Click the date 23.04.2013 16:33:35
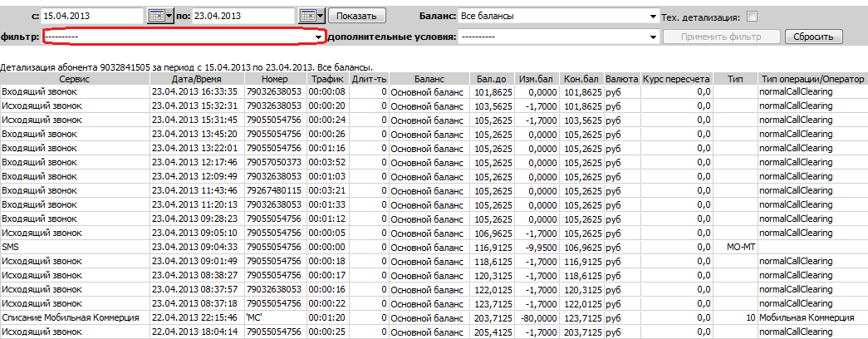The height and width of the screenshot is (339, 868). click(x=194, y=91)
